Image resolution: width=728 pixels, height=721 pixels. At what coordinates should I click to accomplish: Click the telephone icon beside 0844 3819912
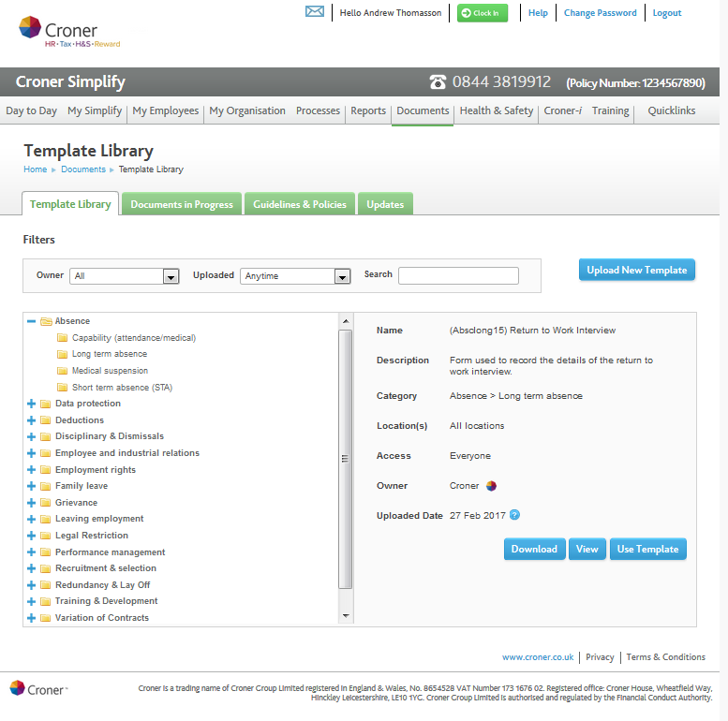coord(438,82)
